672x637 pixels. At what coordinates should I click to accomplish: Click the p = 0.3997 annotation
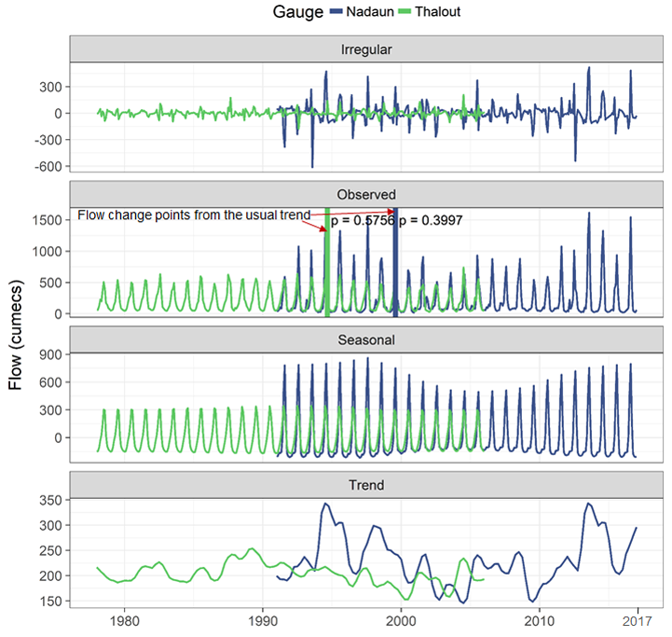point(431,221)
